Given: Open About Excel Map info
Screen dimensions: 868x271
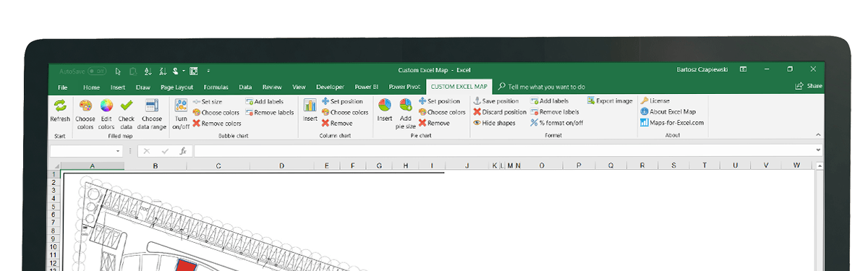Looking at the screenshot, I should point(668,112).
